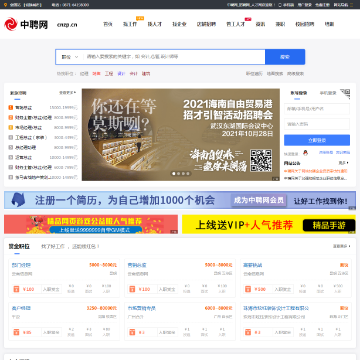Open 找企业 in the main navigation bar

click(179, 24)
